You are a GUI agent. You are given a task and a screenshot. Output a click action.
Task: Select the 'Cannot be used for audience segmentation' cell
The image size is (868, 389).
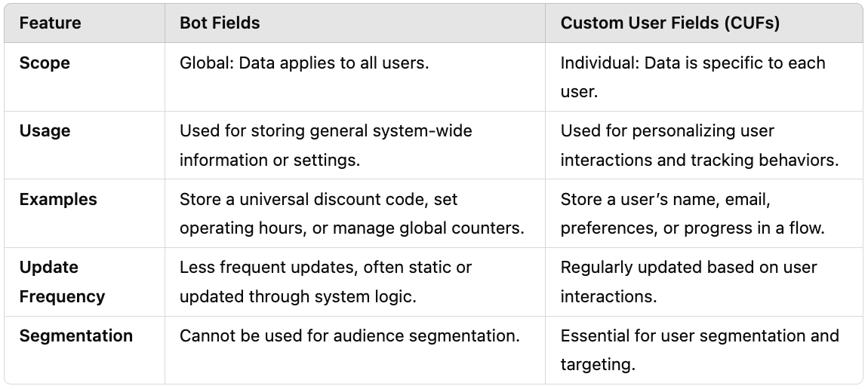pyautogui.click(x=349, y=336)
